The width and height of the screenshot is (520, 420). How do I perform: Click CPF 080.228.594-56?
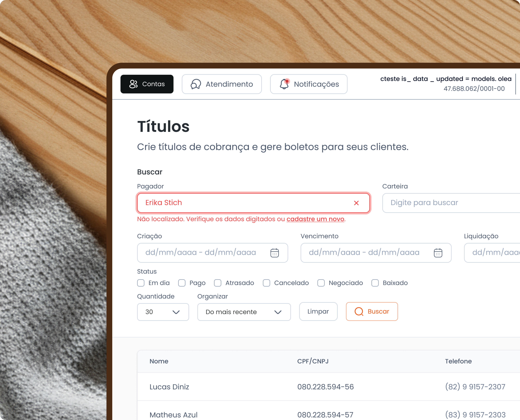coord(325,387)
